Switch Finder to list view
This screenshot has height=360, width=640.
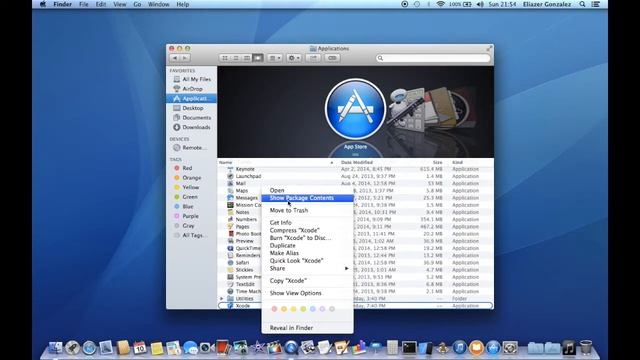coord(236,58)
